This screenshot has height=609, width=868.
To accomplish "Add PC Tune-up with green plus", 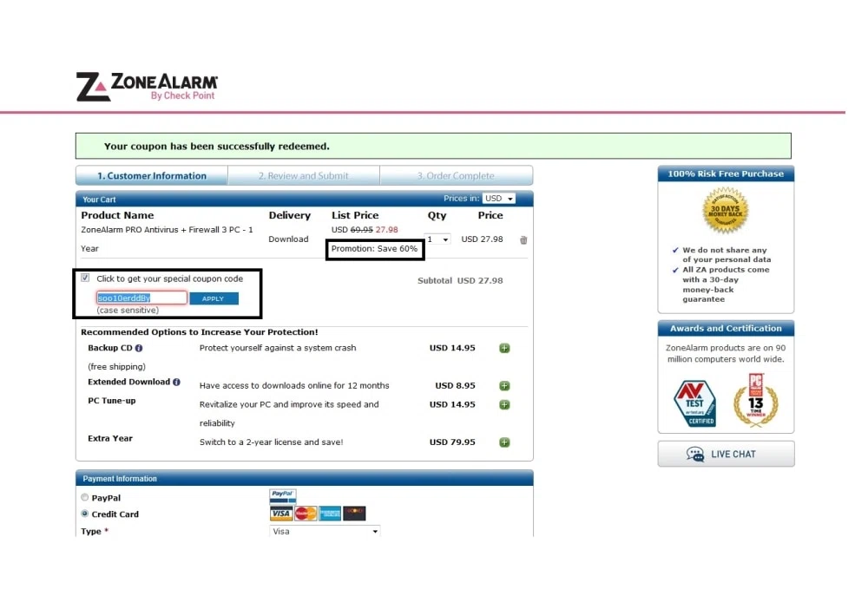I will click(504, 404).
